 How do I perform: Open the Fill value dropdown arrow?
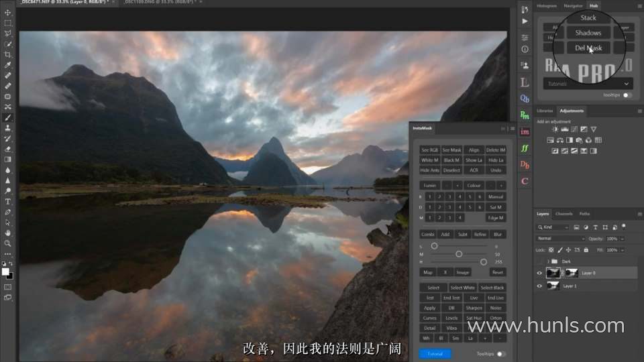pos(623,250)
